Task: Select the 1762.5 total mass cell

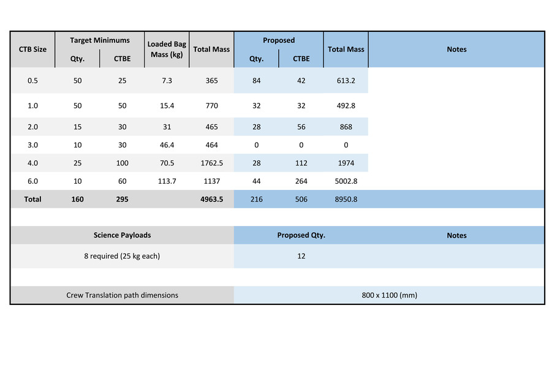Action: [211, 163]
